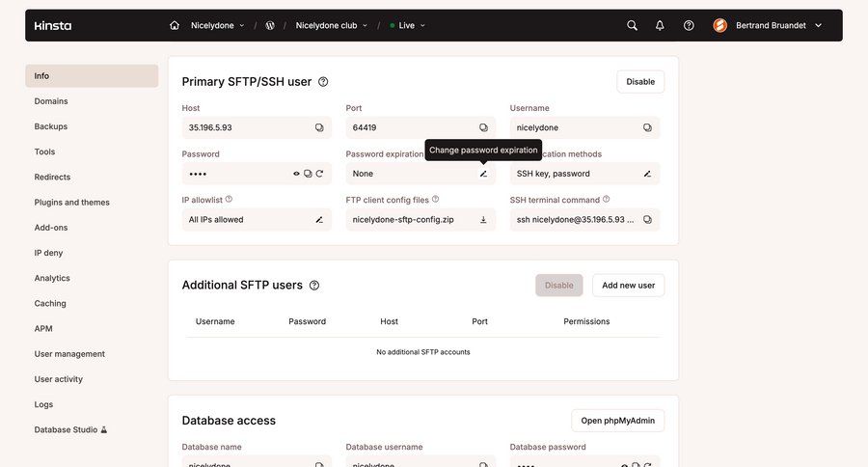Click the Host field 35.196.5.93
Screen dimensions: 868x467
[x=257, y=127]
